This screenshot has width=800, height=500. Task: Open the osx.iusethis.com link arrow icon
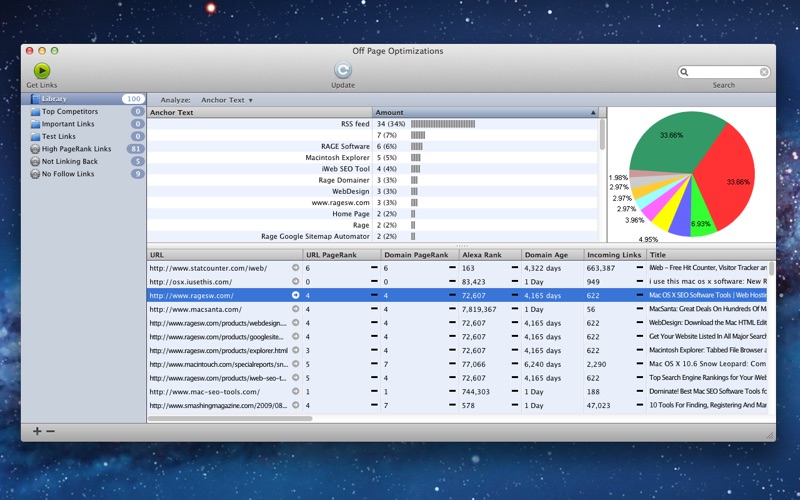point(295,281)
